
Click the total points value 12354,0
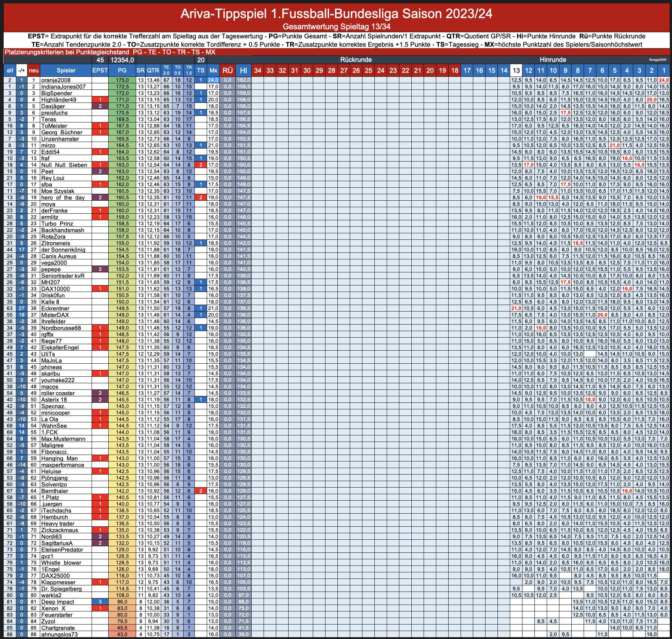pyautogui.click(x=122, y=60)
